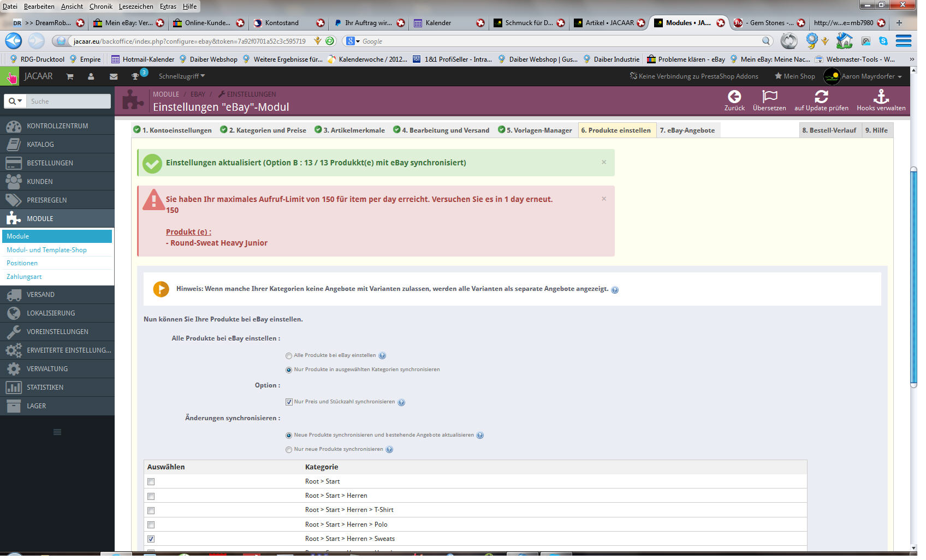Click the Google search box in toolbar
This screenshot has height=560, width=926.
click(x=560, y=41)
